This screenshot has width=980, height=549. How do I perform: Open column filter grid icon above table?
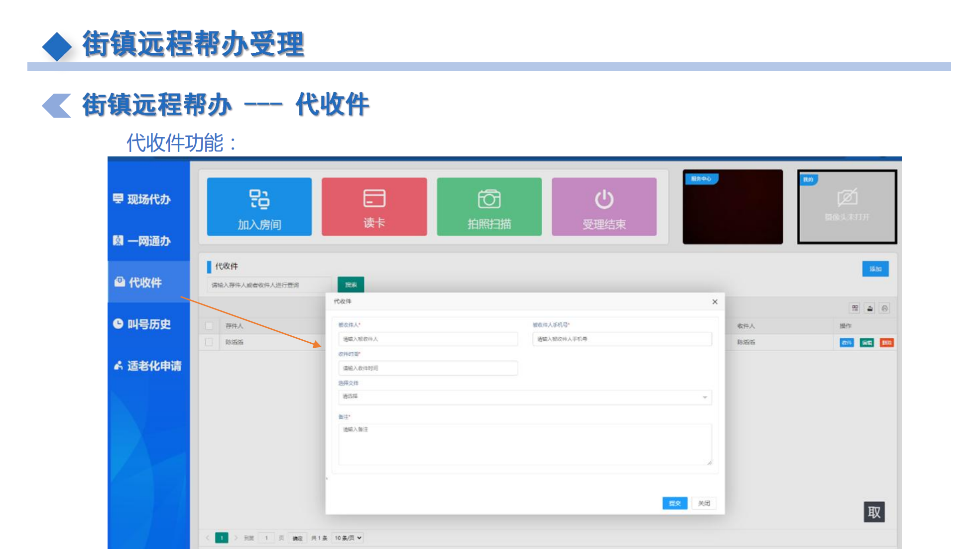click(855, 308)
